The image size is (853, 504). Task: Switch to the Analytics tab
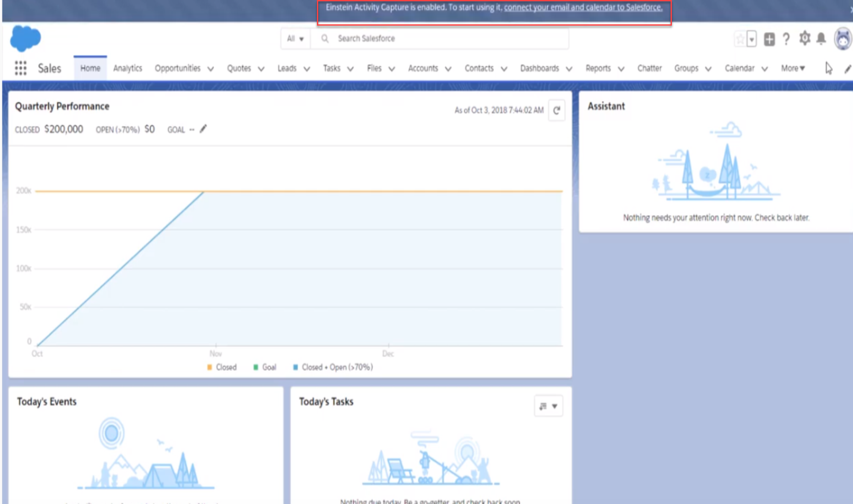pos(127,68)
